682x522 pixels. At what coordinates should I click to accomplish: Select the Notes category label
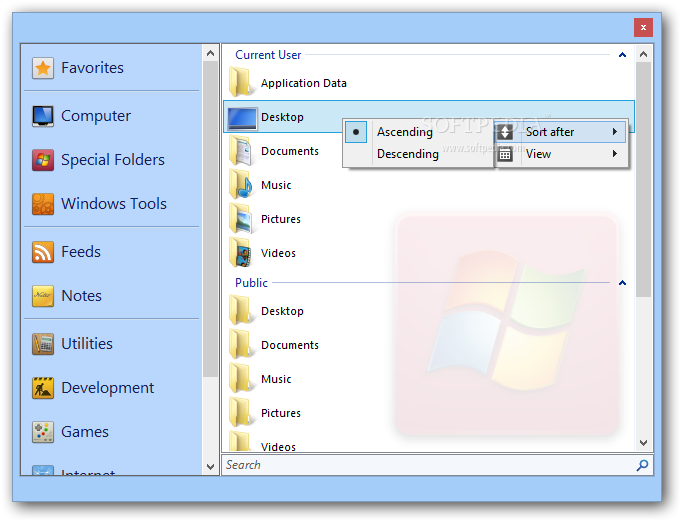[81, 296]
